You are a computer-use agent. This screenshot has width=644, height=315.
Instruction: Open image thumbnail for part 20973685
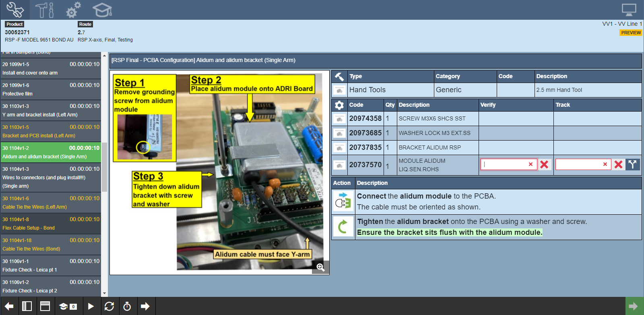tap(340, 133)
